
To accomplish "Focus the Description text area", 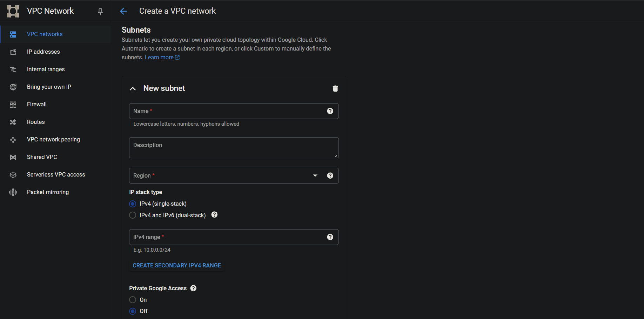I will (234, 148).
